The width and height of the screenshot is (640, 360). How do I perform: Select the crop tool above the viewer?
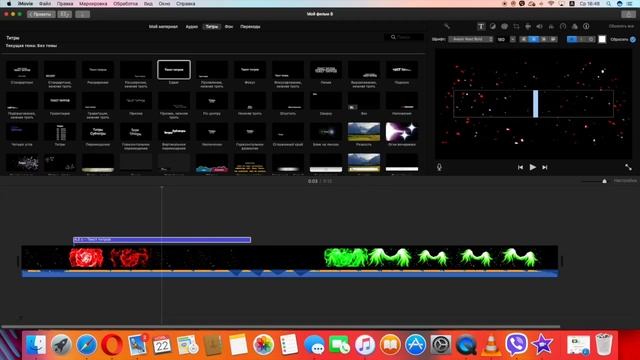click(516, 26)
